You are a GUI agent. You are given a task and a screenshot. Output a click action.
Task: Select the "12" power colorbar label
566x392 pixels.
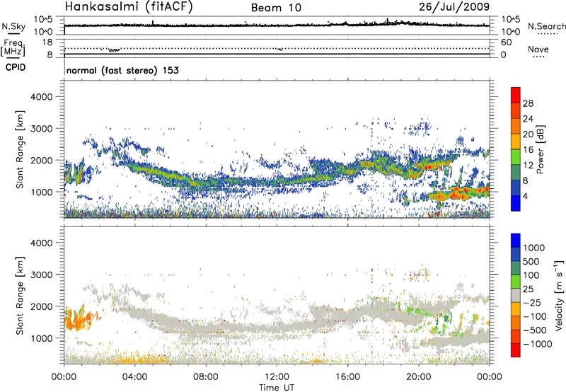click(x=528, y=166)
